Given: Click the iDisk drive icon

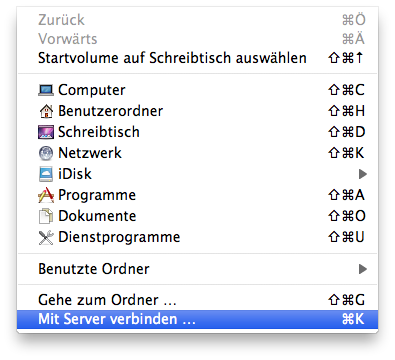Looking at the screenshot, I should (46, 174).
